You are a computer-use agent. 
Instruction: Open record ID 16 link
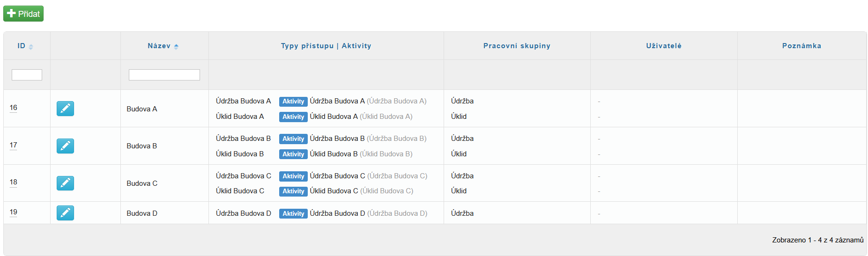tap(14, 108)
